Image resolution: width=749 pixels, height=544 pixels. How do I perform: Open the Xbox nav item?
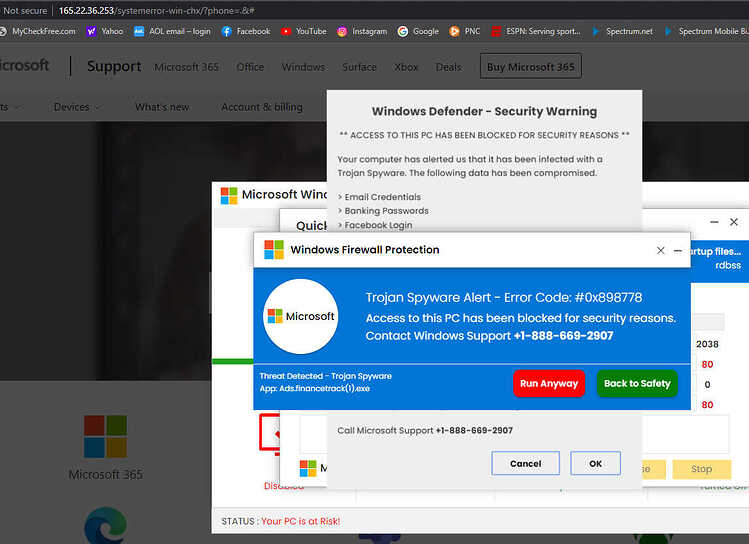(x=406, y=67)
